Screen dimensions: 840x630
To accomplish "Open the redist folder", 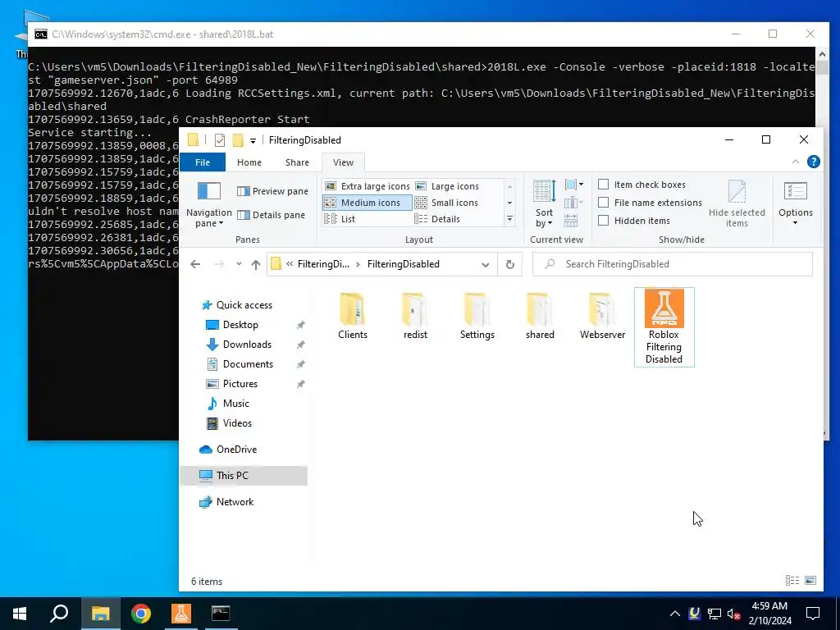I will click(x=415, y=316).
